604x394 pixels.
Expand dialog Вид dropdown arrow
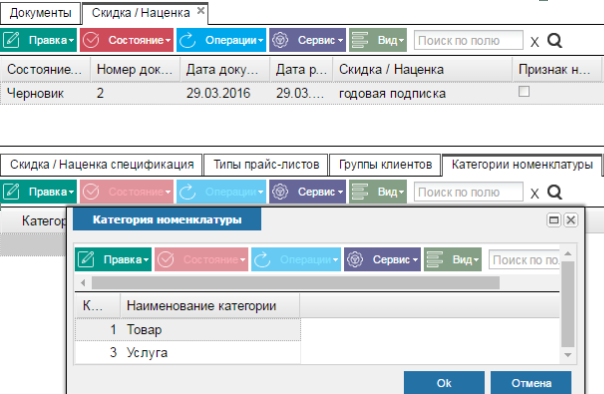476,260
